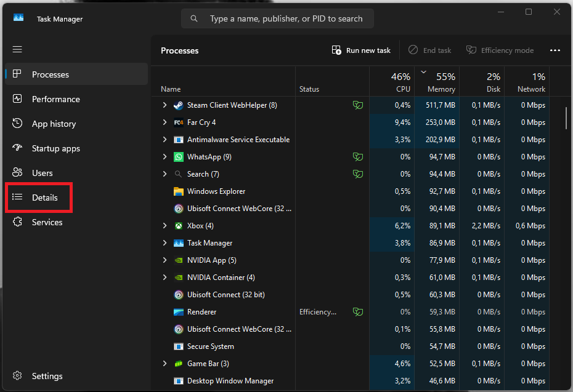Select the Xbox app icon in list
This screenshot has height=392, width=573.
[178, 226]
